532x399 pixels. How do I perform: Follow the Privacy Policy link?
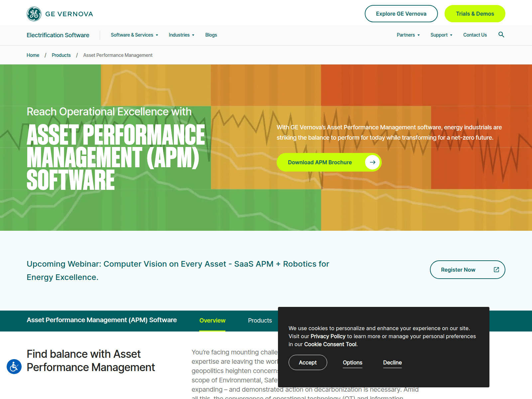coord(328,336)
